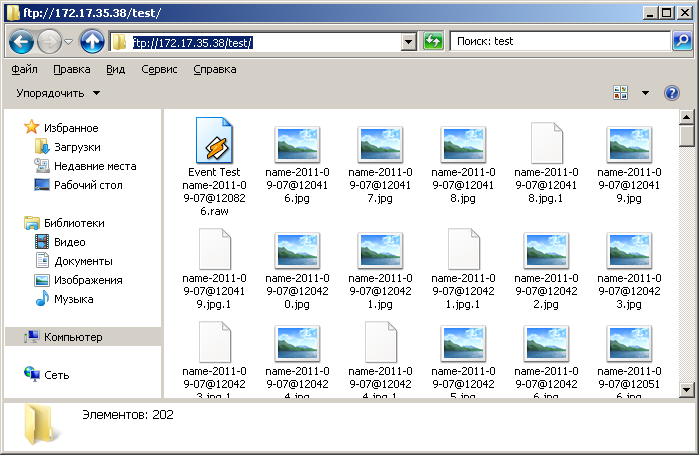The image size is (699, 455).
Task: Select blank file name-2011-09-07@120424.jpg.1
Action: 380,360
